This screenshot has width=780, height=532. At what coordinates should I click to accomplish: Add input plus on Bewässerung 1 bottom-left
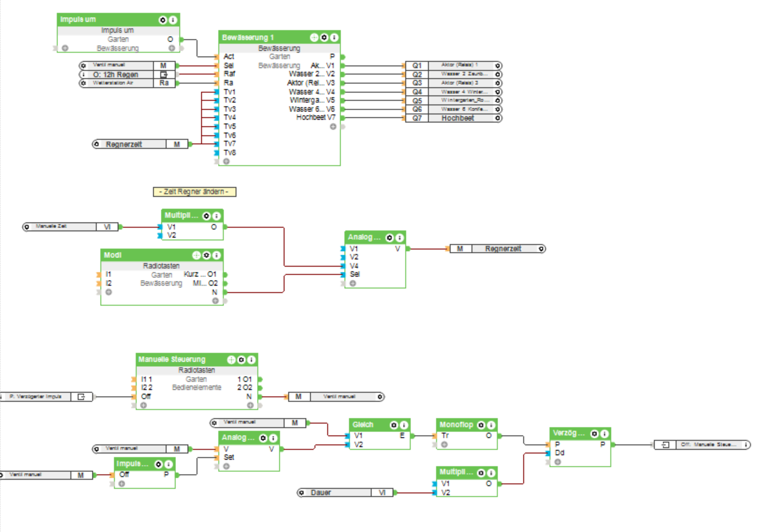[x=226, y=161]
